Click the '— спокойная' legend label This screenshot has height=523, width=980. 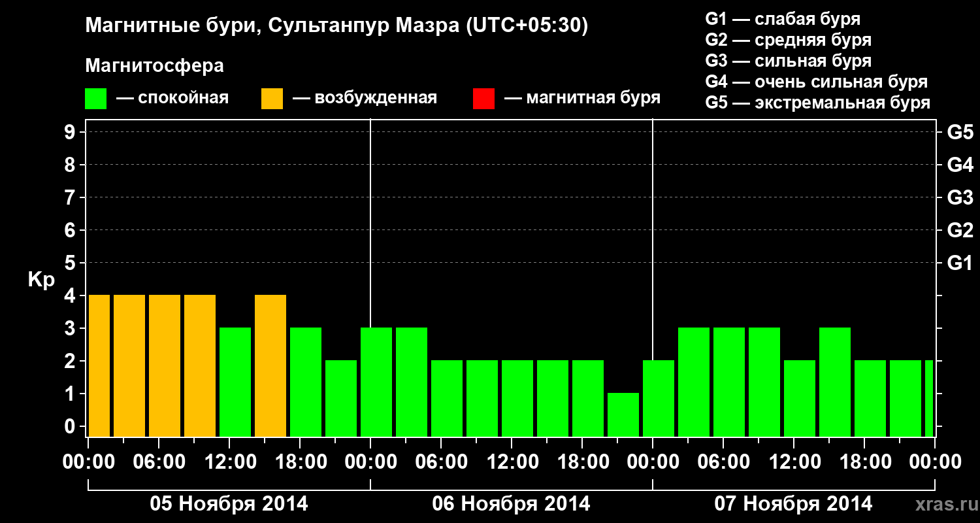click(x=172, y=99)
